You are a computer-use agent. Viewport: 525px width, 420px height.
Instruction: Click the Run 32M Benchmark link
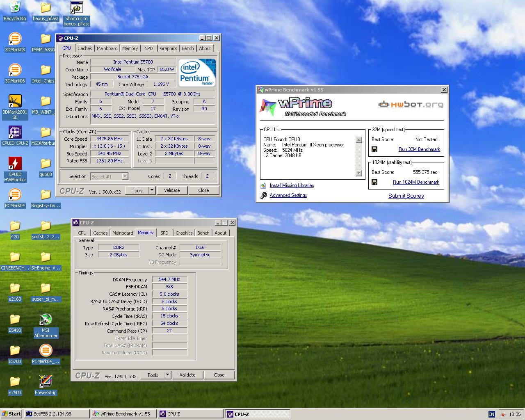point(419,149)
